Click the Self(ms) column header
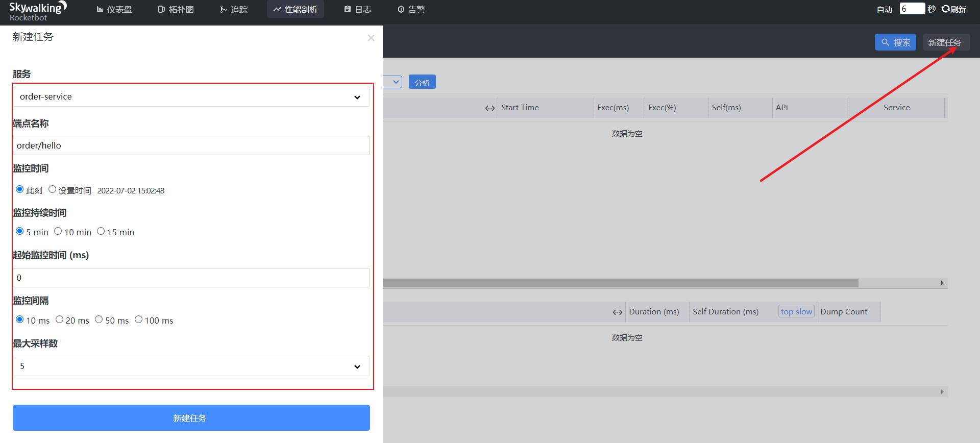 pos(726,108)
